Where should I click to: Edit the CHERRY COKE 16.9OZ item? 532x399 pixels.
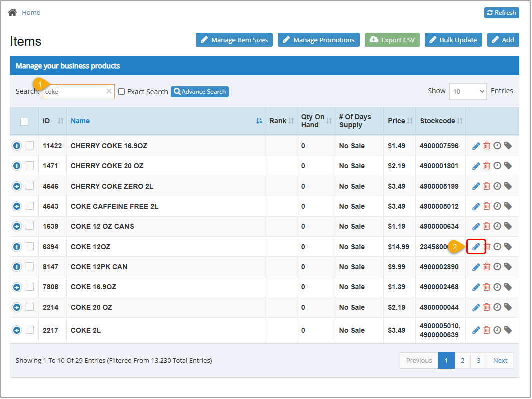476,145
